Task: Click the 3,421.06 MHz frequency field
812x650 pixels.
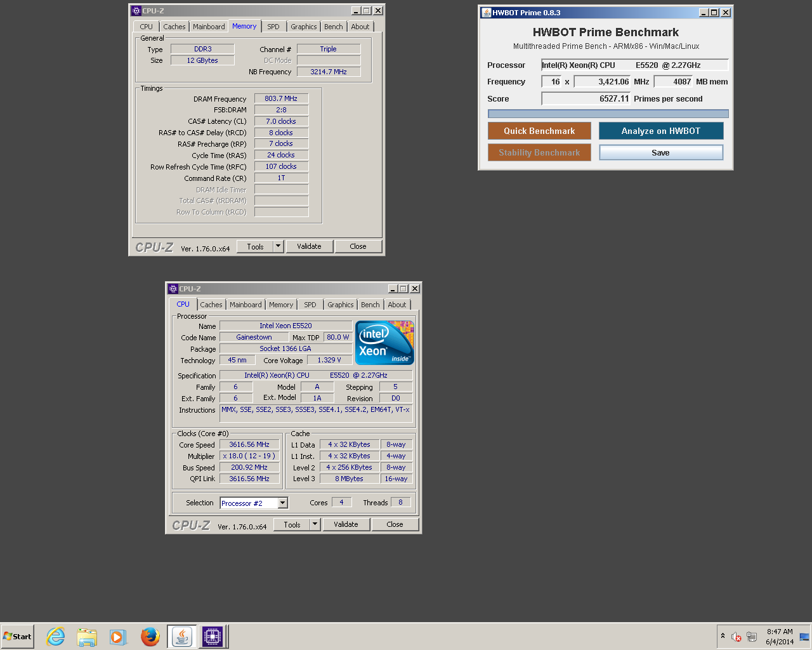Action: point(603,81)
